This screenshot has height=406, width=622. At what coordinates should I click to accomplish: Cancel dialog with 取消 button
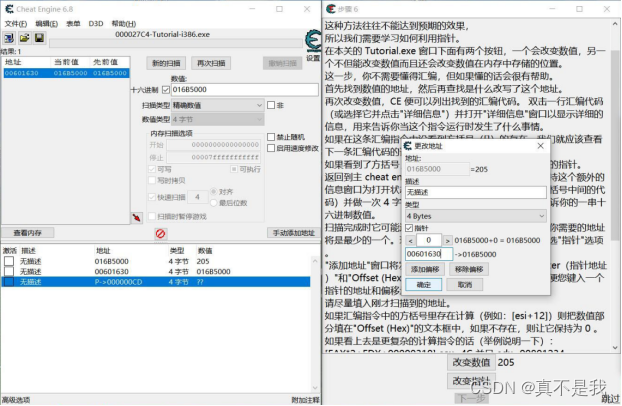(465, 285)
